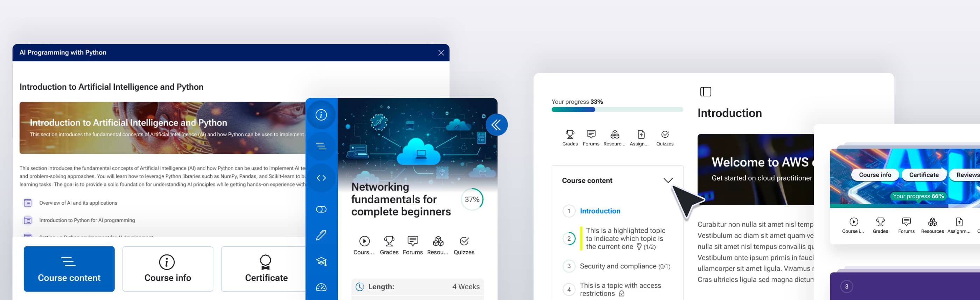Click the number 3 circle on purple card
Viewport: 980px width, 300px height.
click(846, 287)
